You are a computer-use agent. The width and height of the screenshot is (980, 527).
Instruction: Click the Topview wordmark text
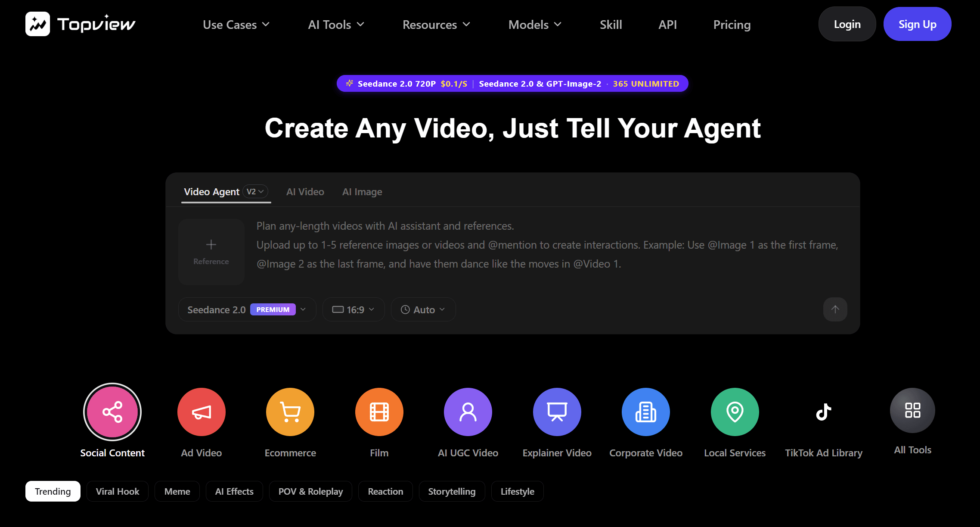click(x=96, y=24)
